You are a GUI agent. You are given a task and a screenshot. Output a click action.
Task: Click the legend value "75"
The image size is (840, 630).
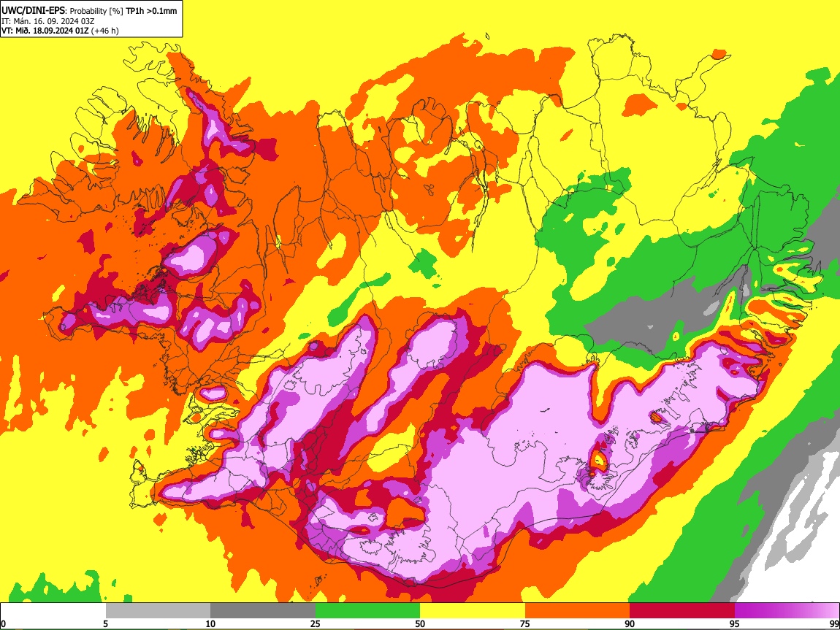click(x=525, y=623)
